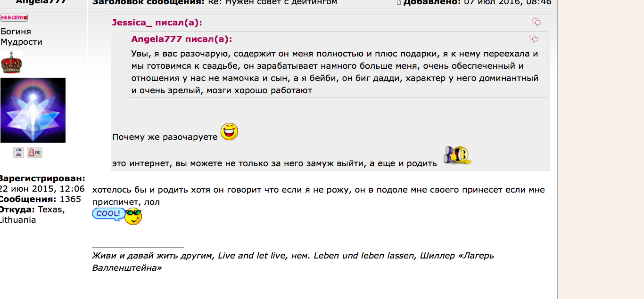This screenshot has width=644, height=299.
Task: Click the laughing smiley after 'Почему же разочаруете'
Action: (x=229, y=132)
